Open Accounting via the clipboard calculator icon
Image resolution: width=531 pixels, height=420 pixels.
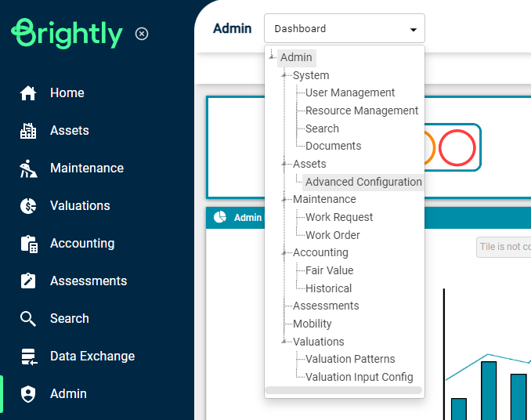[x=29, y=244]
